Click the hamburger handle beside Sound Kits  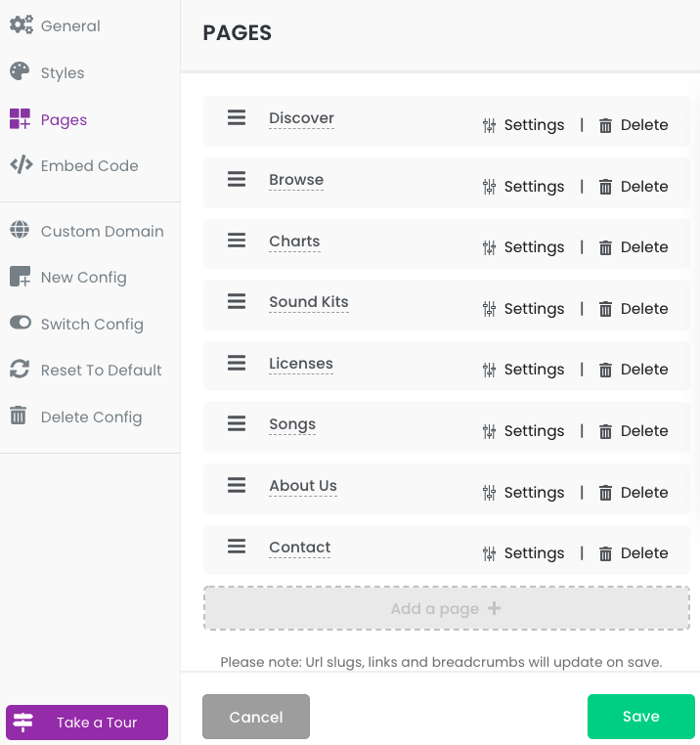237,301
